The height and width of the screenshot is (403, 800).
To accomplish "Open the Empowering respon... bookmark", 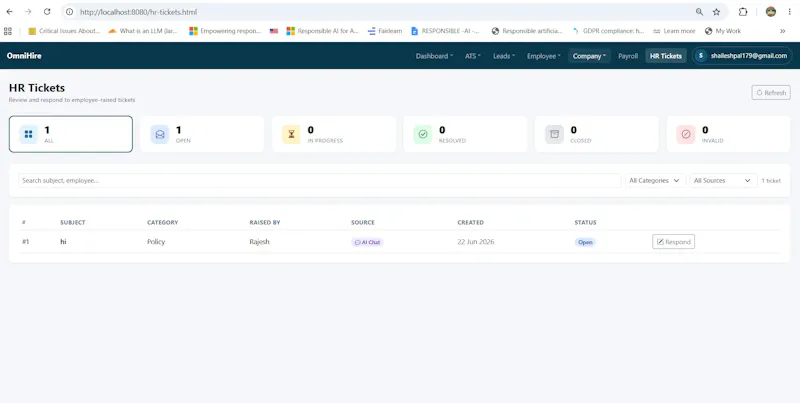I will click(x=225, y=31).
